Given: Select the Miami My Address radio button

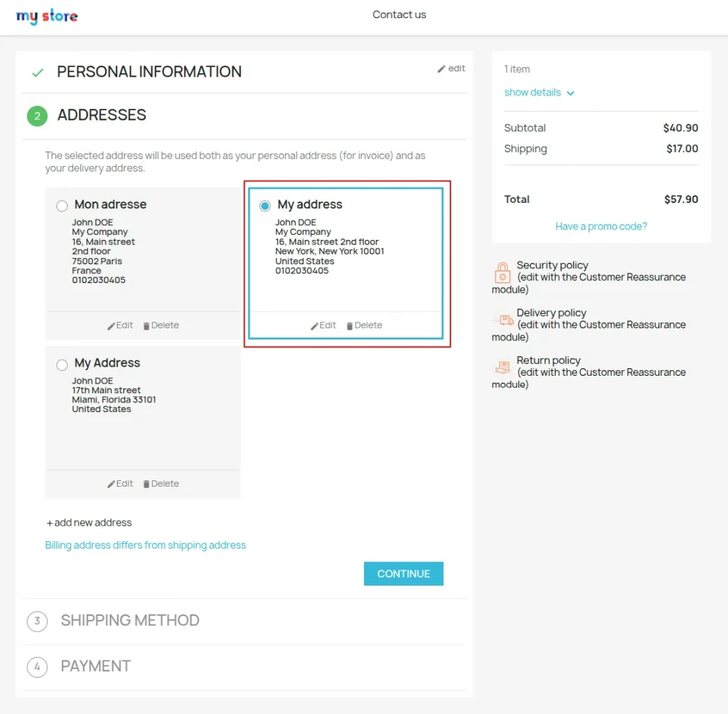Looking at the screenshot, I should tap(61, 365).
